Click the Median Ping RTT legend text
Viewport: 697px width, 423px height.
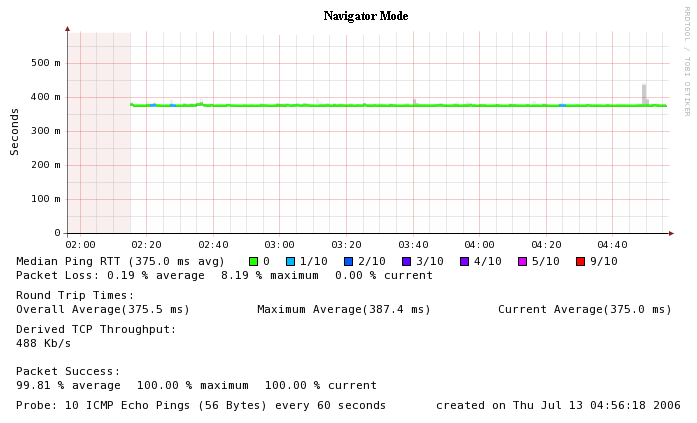coord(120,261)
